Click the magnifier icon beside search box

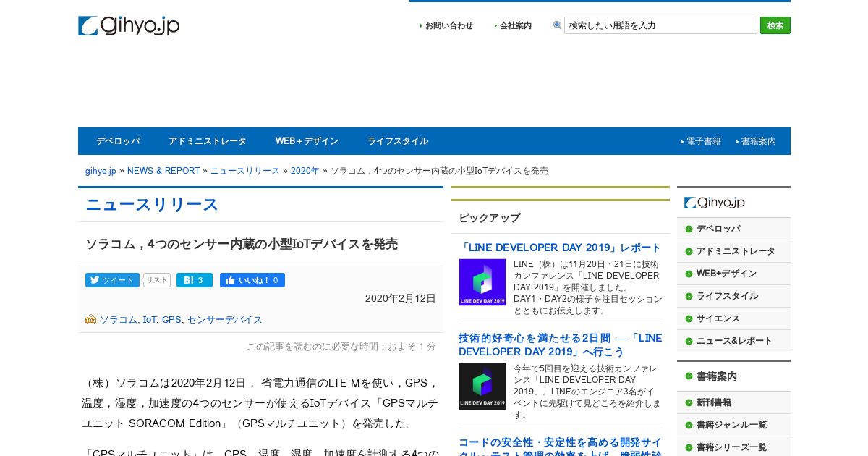pos(557,25)
